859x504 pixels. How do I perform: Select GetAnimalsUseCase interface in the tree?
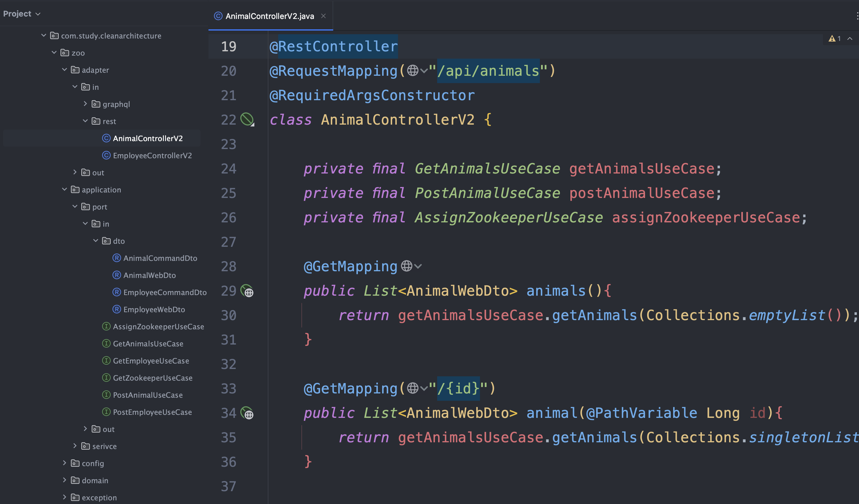pyautogui.click(x=148, y=344)
